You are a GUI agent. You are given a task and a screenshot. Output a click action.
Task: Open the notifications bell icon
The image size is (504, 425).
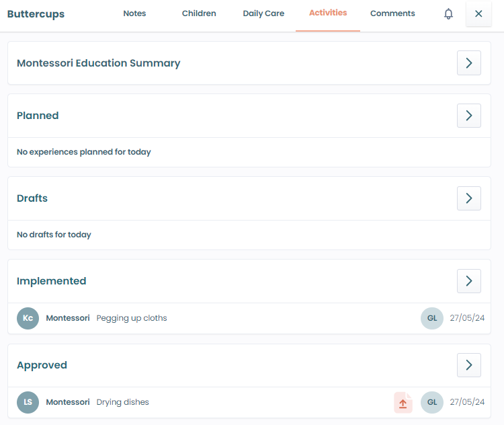(x=448, y=14)
